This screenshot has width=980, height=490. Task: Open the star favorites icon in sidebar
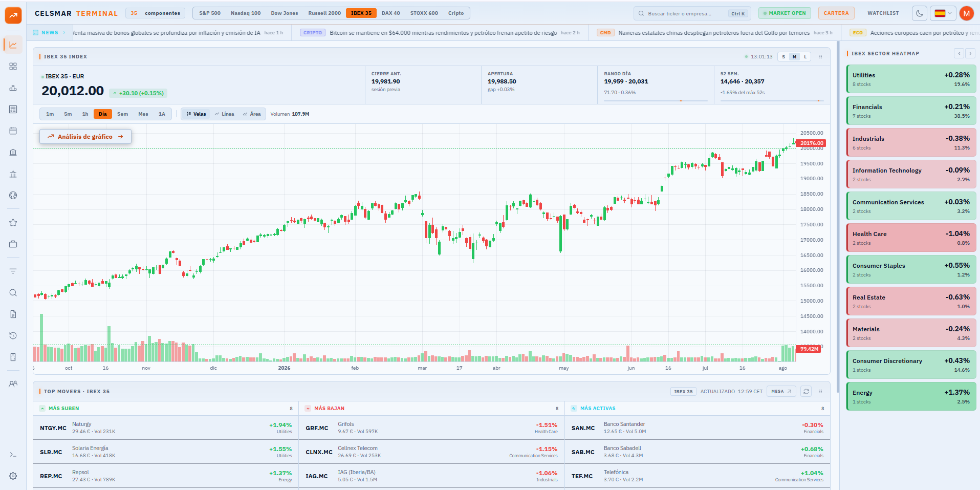(13, 223)
